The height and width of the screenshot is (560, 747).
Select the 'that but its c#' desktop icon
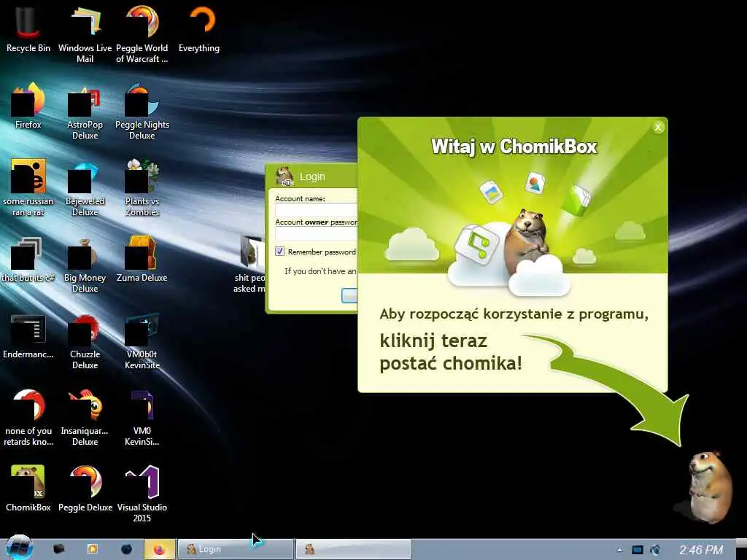point(28,259)
